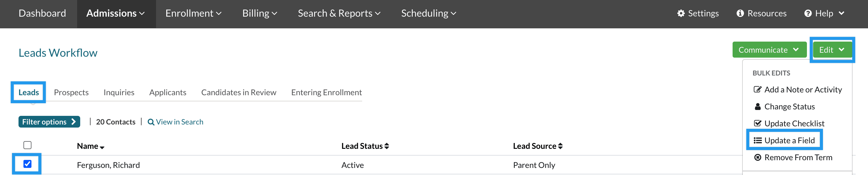Image resolution: width=868 pixels, height=175 pixels.
Task: Click the Add a Note or Activity icon
Action: click(757, 90)
